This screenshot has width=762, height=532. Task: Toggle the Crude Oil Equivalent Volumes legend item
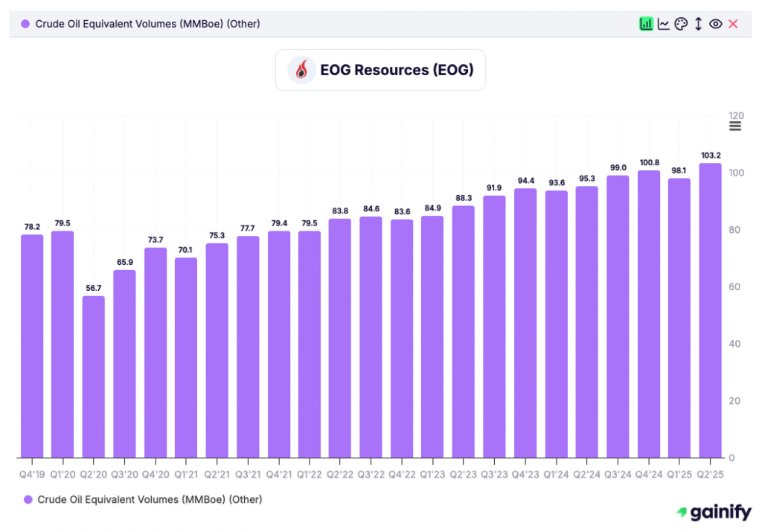(141, 499)
